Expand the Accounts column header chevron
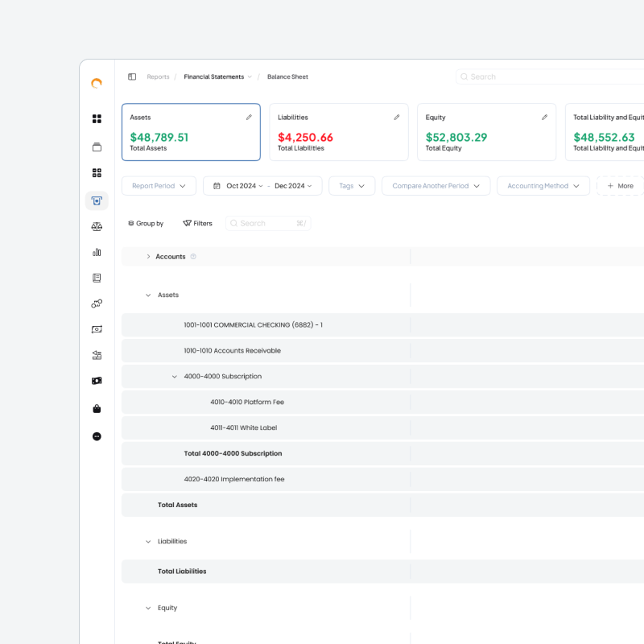This screenshot has height=644, width=644. click(x=148, y=257)
